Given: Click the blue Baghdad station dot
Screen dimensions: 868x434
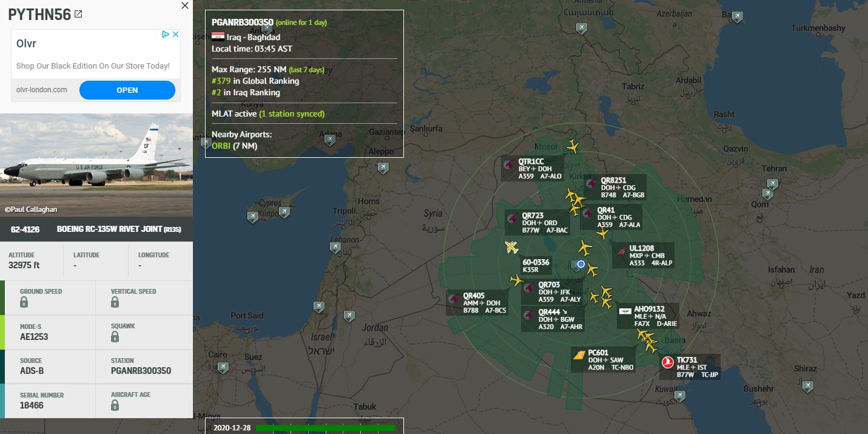Looking at the screenshot, I should 580,264.
